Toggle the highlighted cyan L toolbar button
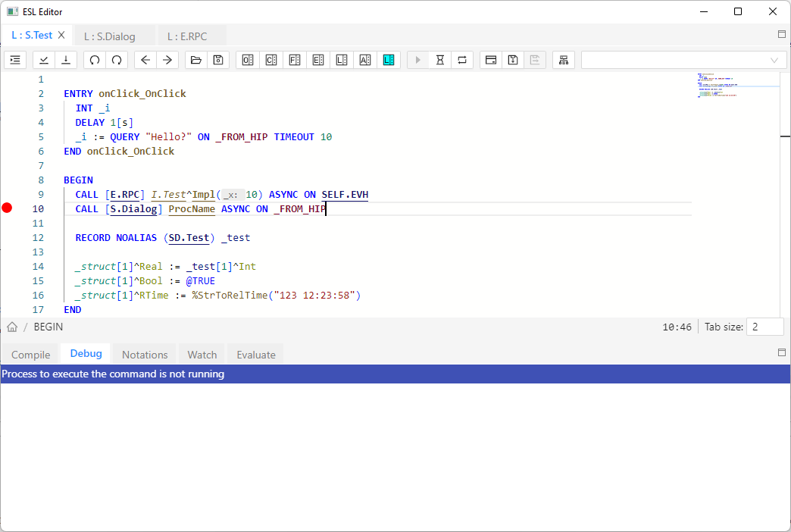 pos(389,60)
